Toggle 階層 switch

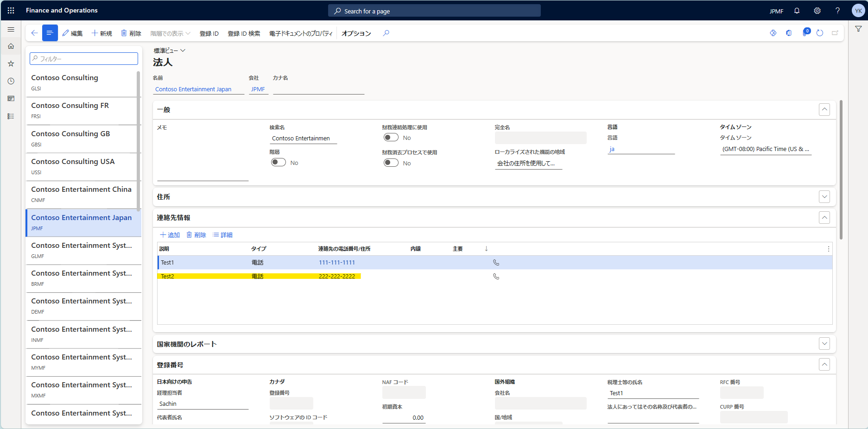coord(279,163)
